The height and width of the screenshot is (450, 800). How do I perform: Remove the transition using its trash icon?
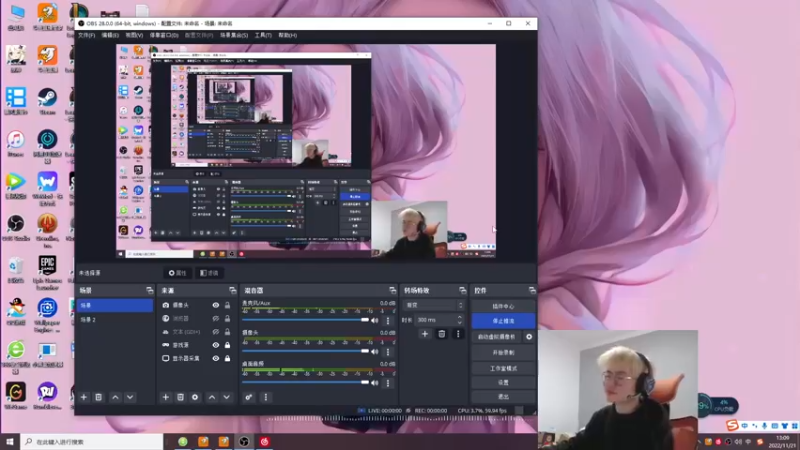[x=442, y=334]
